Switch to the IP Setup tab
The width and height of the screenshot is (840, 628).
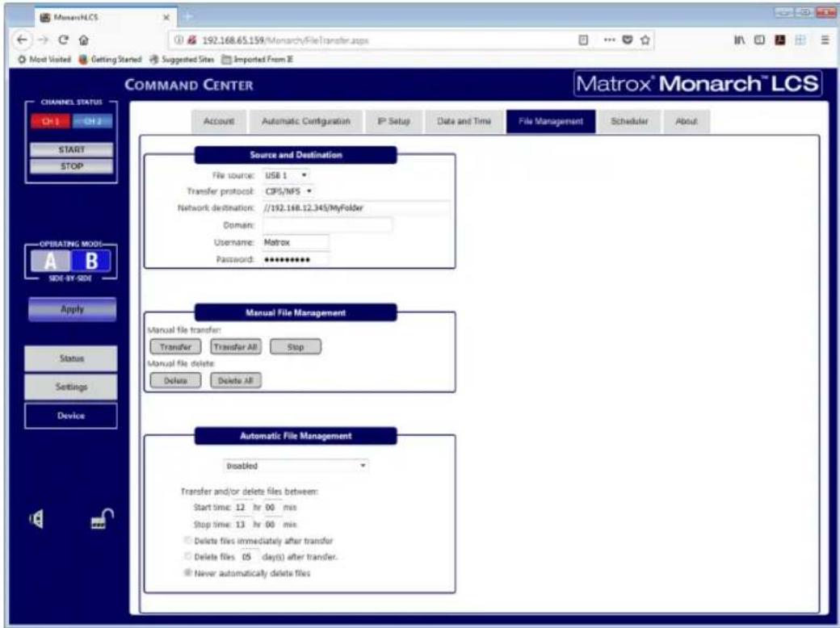[x=394, y=122]
